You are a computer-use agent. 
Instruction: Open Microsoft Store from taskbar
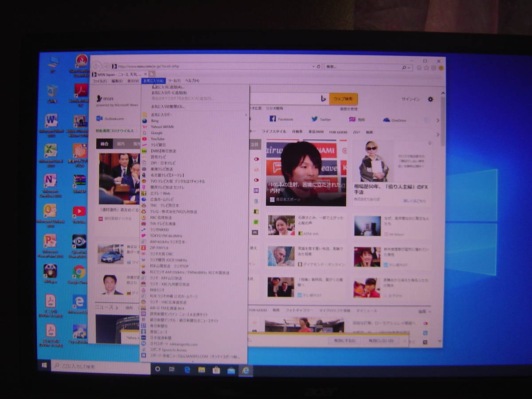click(216, 370)
